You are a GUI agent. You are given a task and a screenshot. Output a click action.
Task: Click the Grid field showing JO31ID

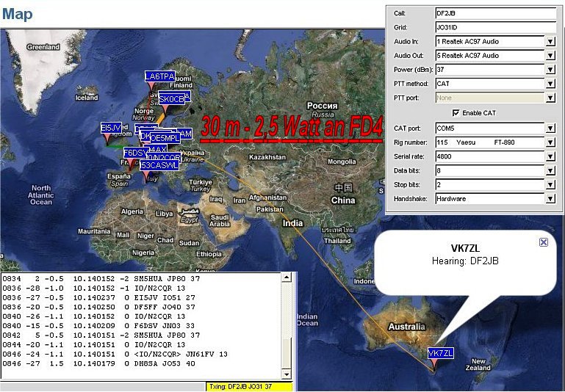tap(495, 27)
